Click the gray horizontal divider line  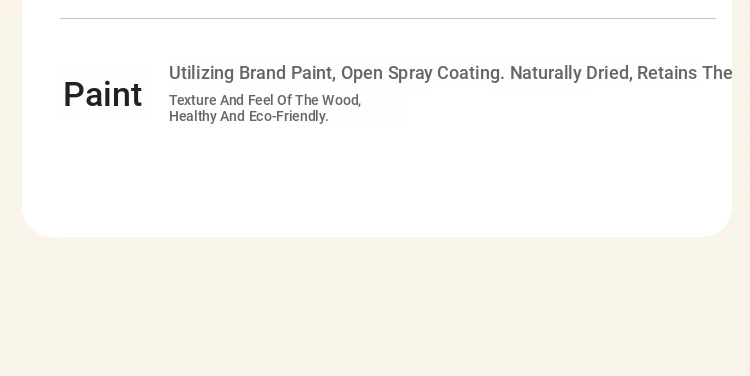[x=388, y=19]
